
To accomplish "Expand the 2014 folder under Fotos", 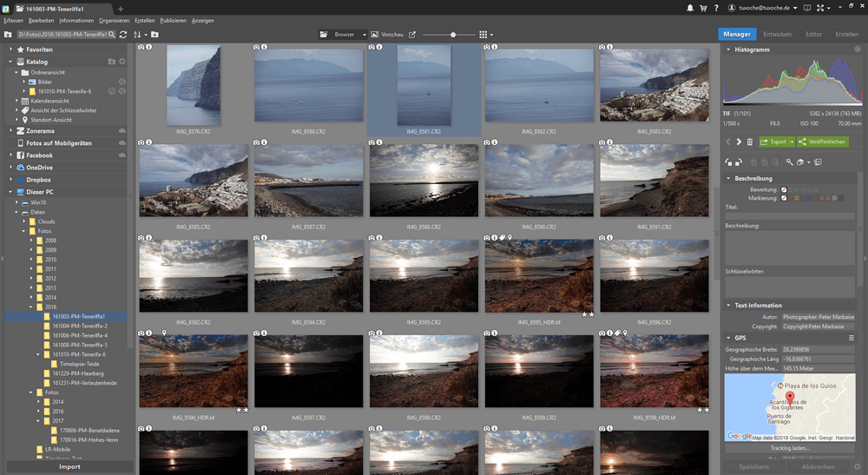I will (39, 402).
